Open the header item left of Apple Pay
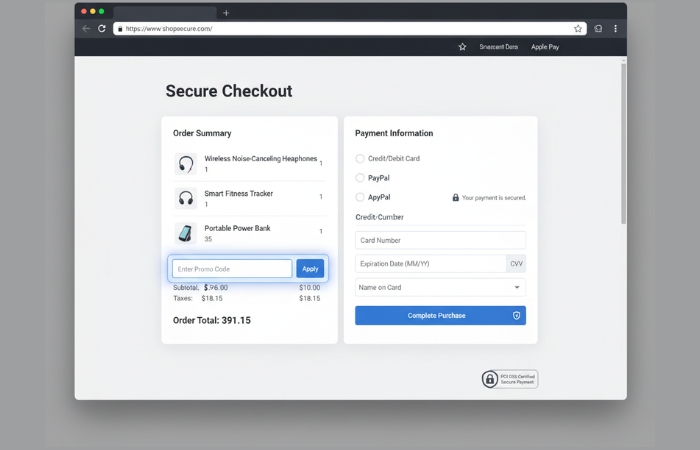This screenshot has height=450, width=700. pyautogui.click(x=499, y=47)
